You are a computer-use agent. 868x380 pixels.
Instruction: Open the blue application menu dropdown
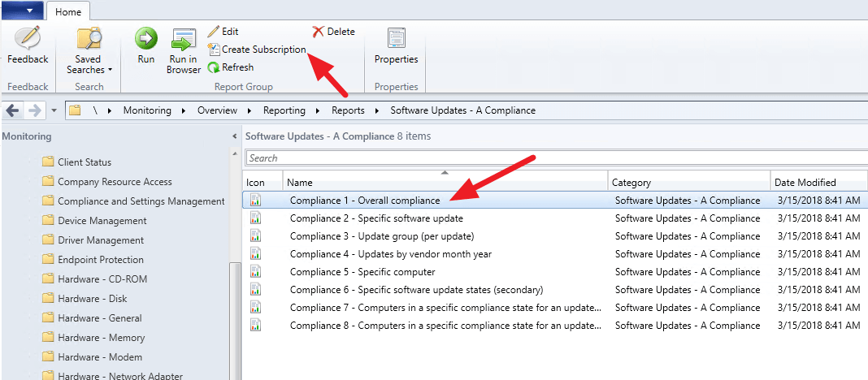click(x=21, y=11)
